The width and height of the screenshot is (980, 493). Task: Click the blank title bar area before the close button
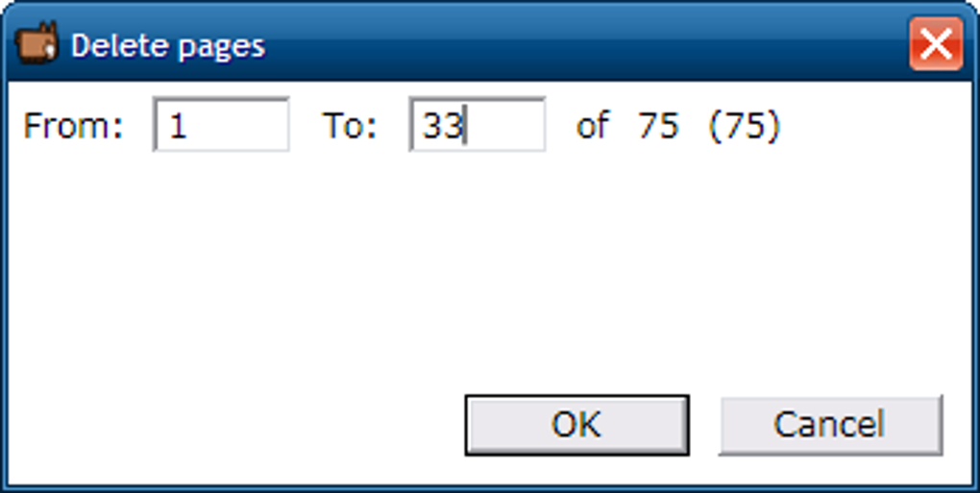[576, 44]
